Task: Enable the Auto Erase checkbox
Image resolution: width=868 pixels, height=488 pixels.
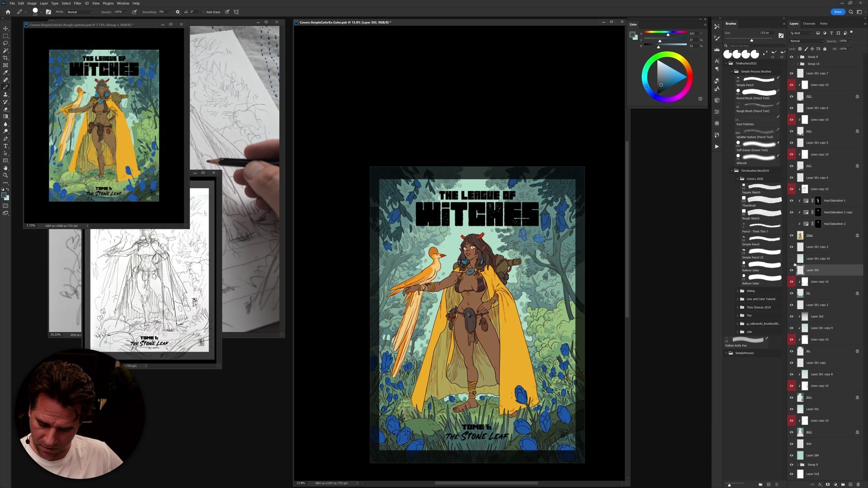Action: point(204,12)
